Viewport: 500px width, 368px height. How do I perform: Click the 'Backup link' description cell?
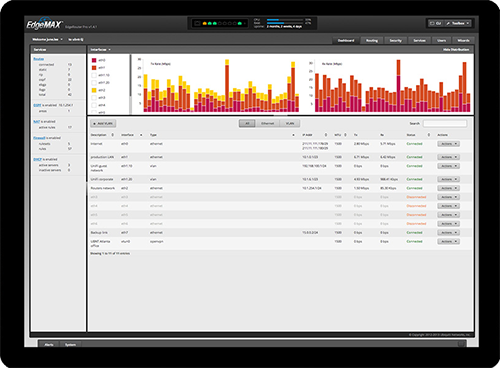coord(99,233)
